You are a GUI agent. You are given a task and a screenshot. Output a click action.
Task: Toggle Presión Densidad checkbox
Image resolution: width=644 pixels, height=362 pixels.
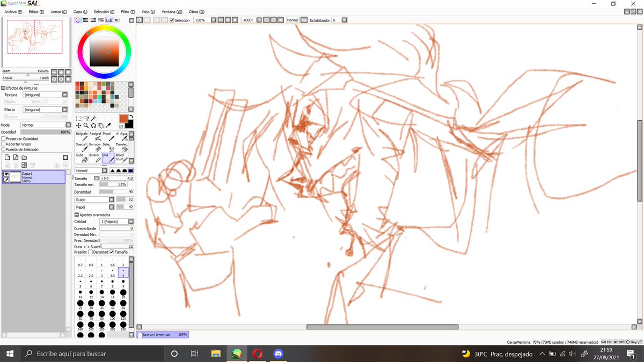click(90, 252)
